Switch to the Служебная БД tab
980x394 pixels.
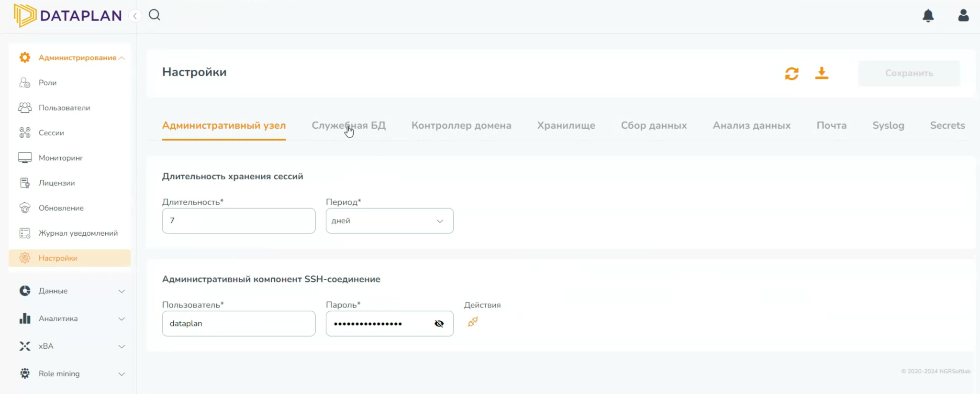click(x=348, y=125)
